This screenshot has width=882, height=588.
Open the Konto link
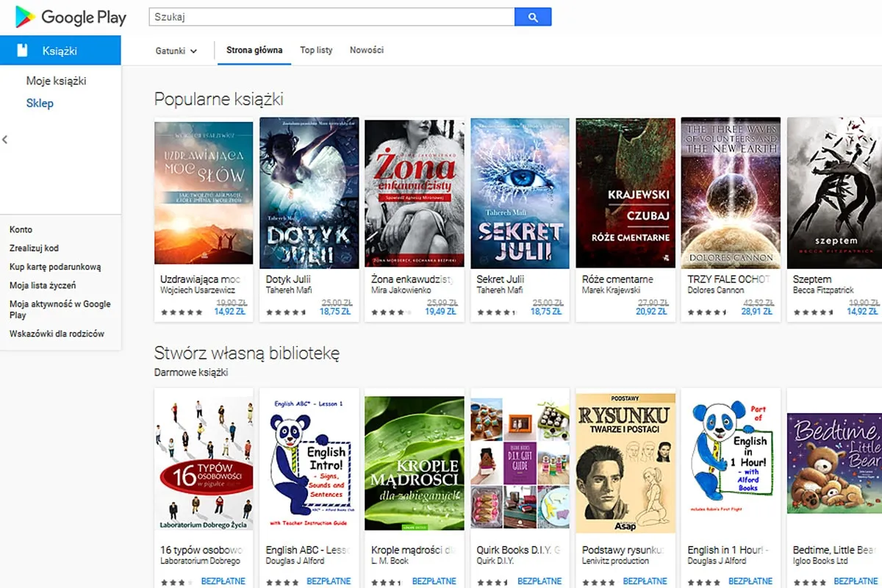click(x=21, y=229)
